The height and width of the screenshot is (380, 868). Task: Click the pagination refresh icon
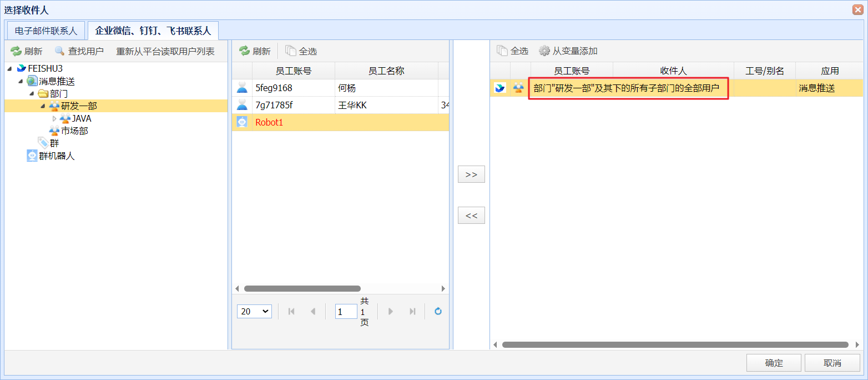point(438,312)
